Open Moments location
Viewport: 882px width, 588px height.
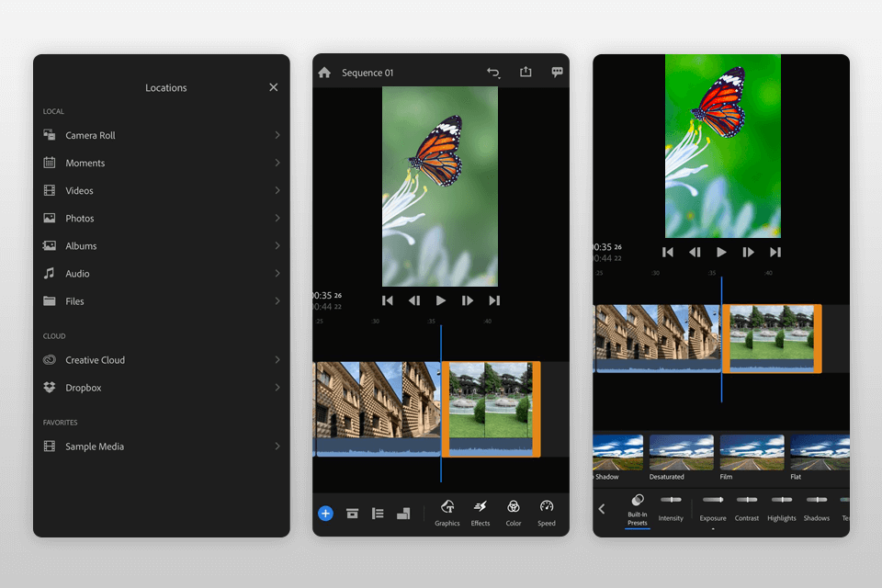[x=162, y=164]
